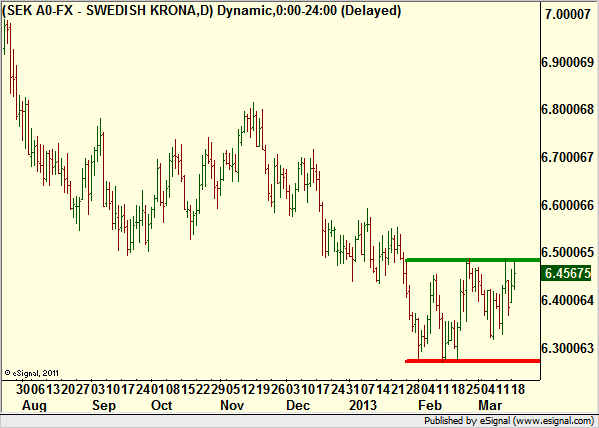Image resolution: width=599 pixels, height=428 pixels.
Task: Click the 6.600066 price axis label
Action: pyautogui.click(x=568, y=205)
